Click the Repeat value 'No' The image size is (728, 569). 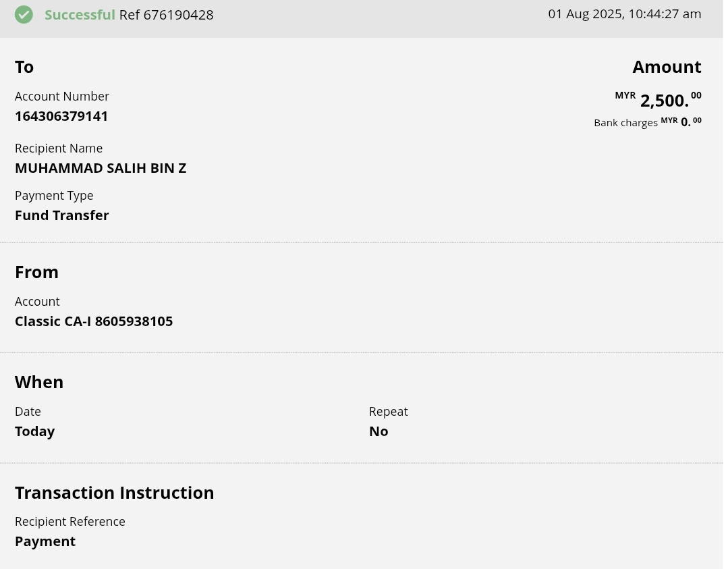[379, 431]
